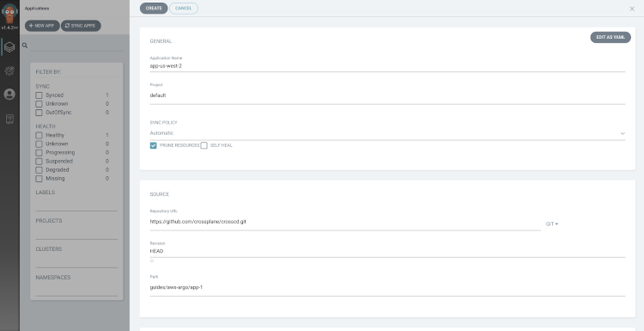Toggle the Missing filter checkbox
The width and height of the screenshot is (644, 331).
click(x=39, y=179)
